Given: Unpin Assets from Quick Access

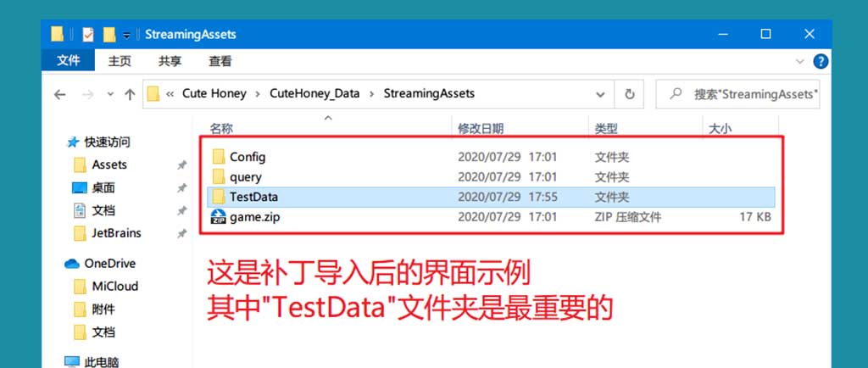Looking at the screenshot, I should coord(181,165).
